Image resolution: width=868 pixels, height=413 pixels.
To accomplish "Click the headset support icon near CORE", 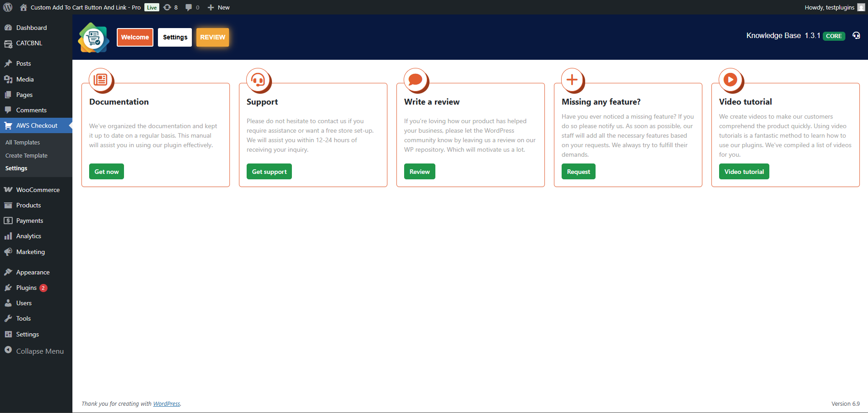I will (x=856, y=35).
